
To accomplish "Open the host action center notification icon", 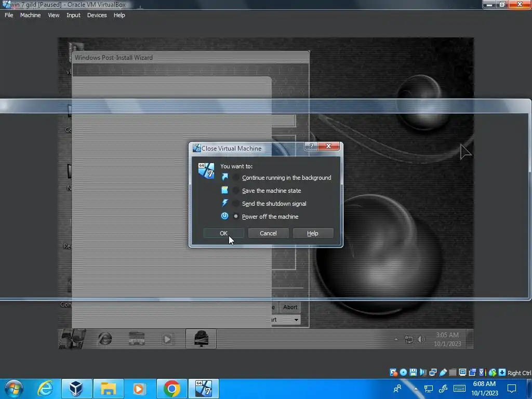I will (x=512, y=389).
